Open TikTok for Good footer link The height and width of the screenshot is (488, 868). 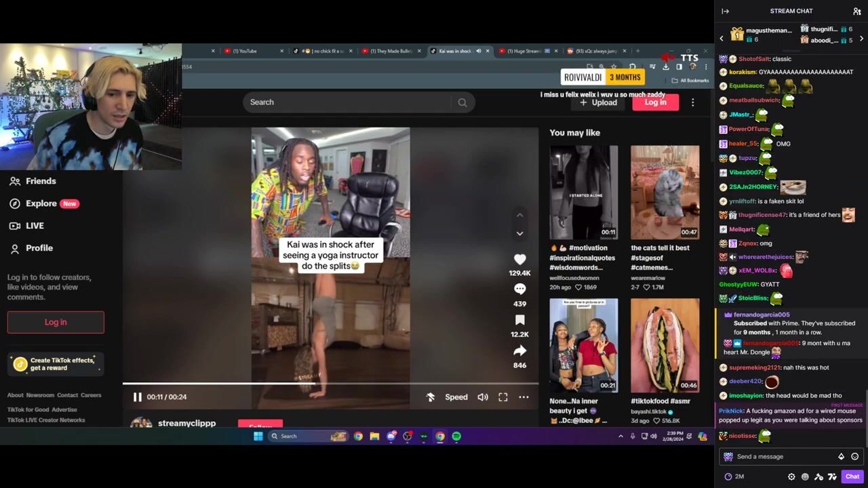28,409
